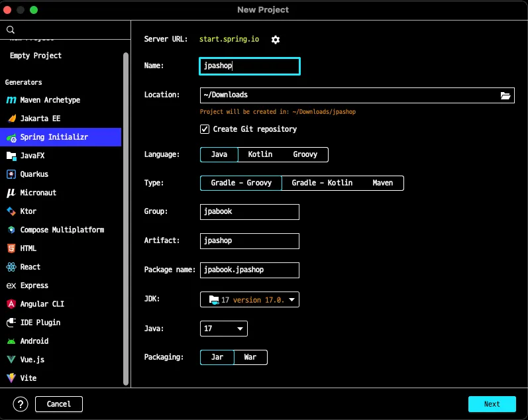Choose Gradle - Groovy build type
The width and height of the screenshot is (528, 420).
coord(240,183)
